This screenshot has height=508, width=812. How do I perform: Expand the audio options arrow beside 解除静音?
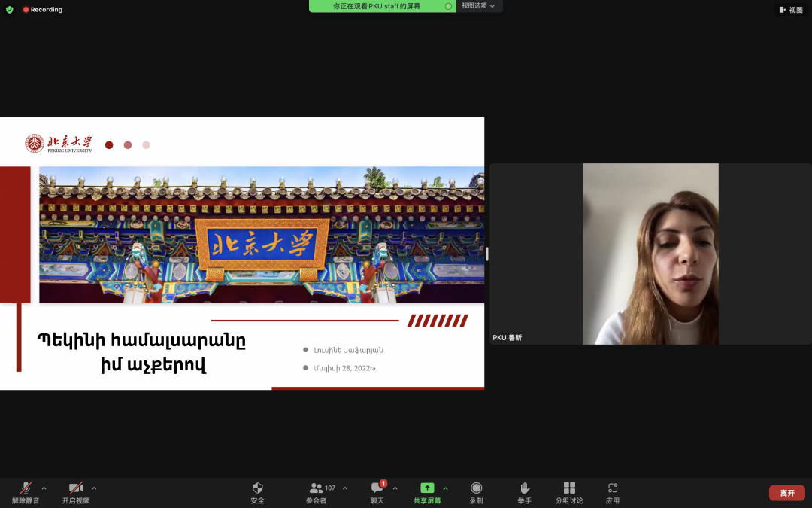pos(44,488)
